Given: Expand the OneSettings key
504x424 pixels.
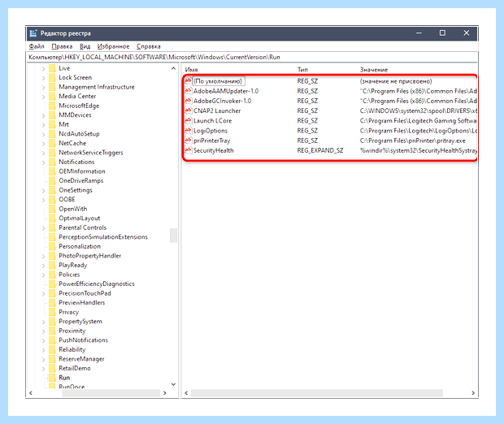Looking at the screenshot, I should pyautogui.click(x=43, y=190).
